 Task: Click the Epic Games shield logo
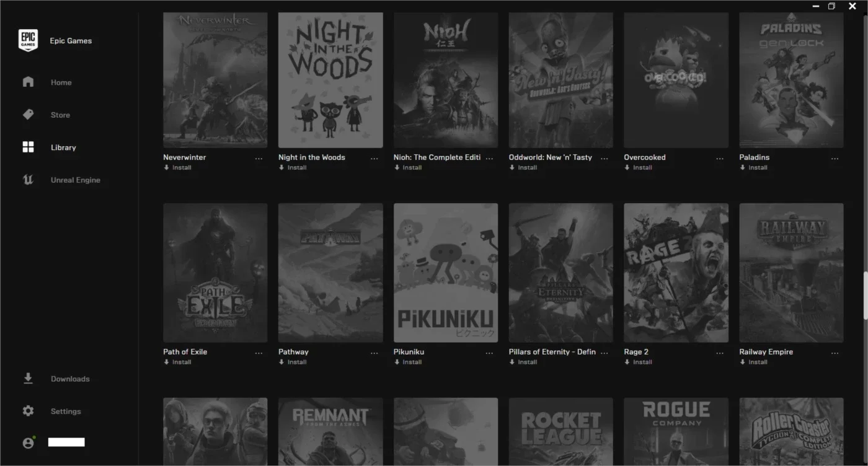(28, 40)
